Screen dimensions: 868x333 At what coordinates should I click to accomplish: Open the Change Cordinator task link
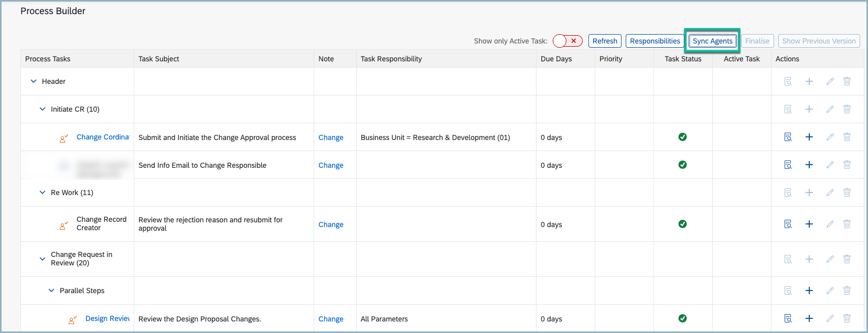[102, 137]
